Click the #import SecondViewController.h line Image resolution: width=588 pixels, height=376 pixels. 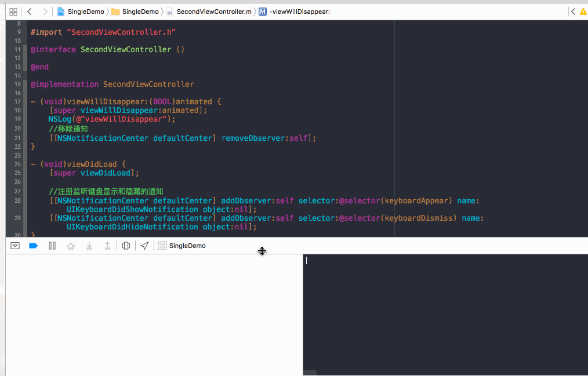click(103, 32)
